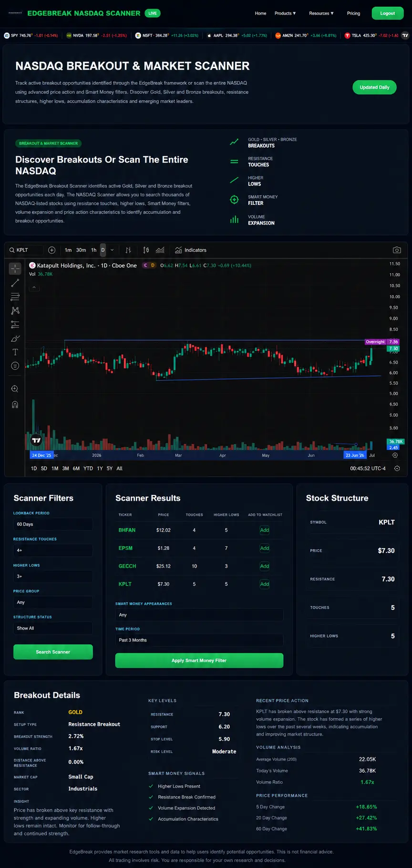
Task: Set chart range to 1Y
Action: pos(100,469)
